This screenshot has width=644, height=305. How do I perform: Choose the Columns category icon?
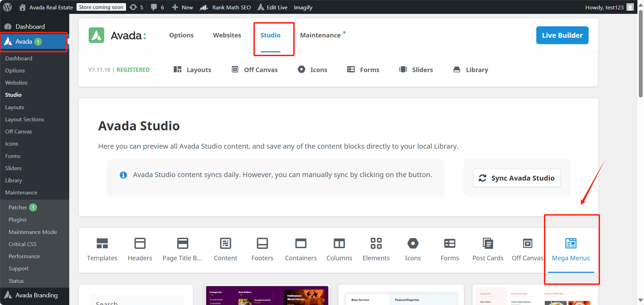pyautogui.click(x=339, y=243)
